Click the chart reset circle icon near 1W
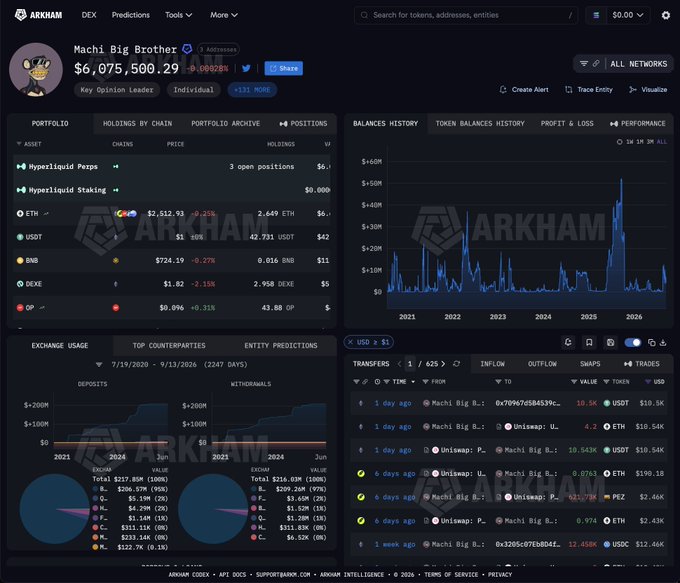Screen dimensions: 680x583 (619, 142)
